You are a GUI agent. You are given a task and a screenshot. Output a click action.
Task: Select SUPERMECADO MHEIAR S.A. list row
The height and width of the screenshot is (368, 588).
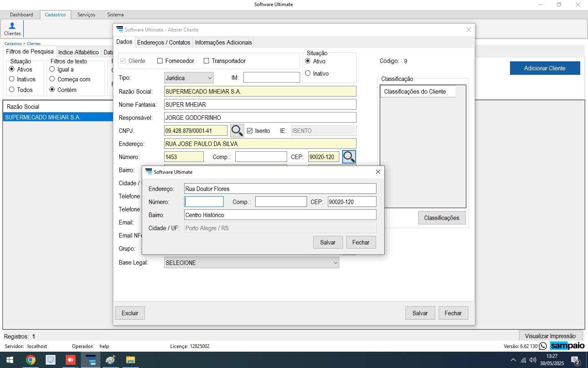tap(58, 117)
